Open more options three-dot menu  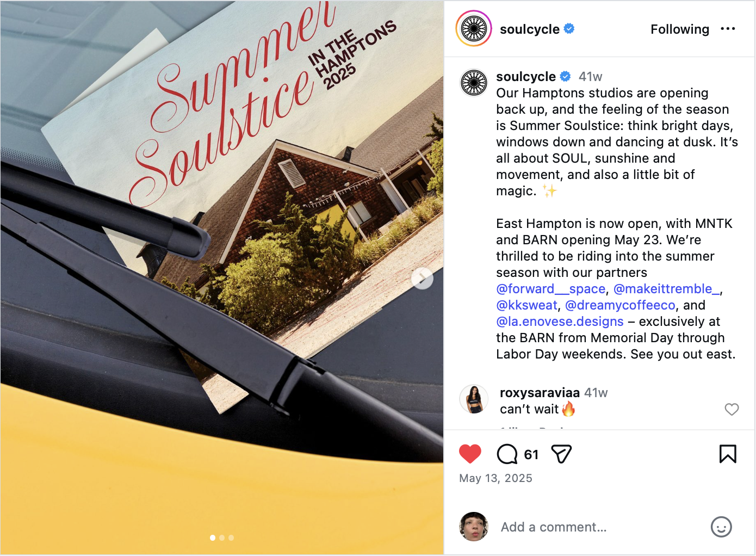tap(728, 29)
